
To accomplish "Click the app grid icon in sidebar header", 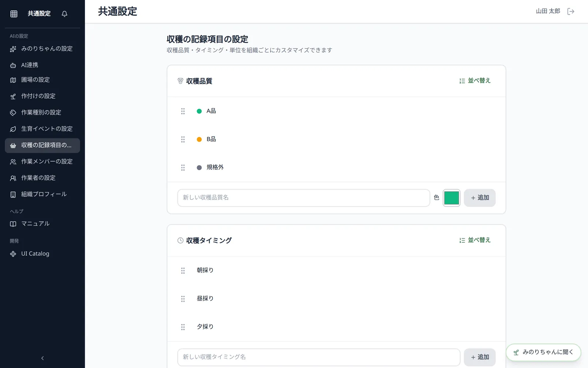I will 14,14.
